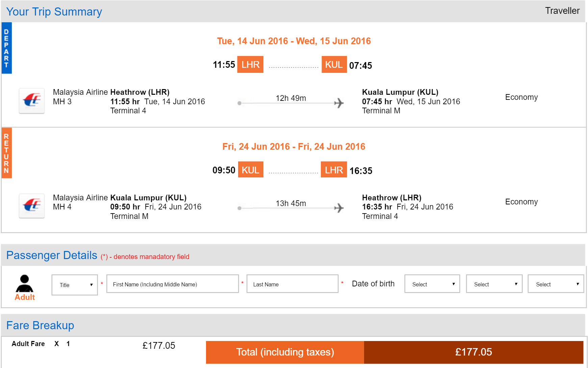Click the Traveller label at top right
This screenshot has height=368, width=588.
click(x=562, y=11)
